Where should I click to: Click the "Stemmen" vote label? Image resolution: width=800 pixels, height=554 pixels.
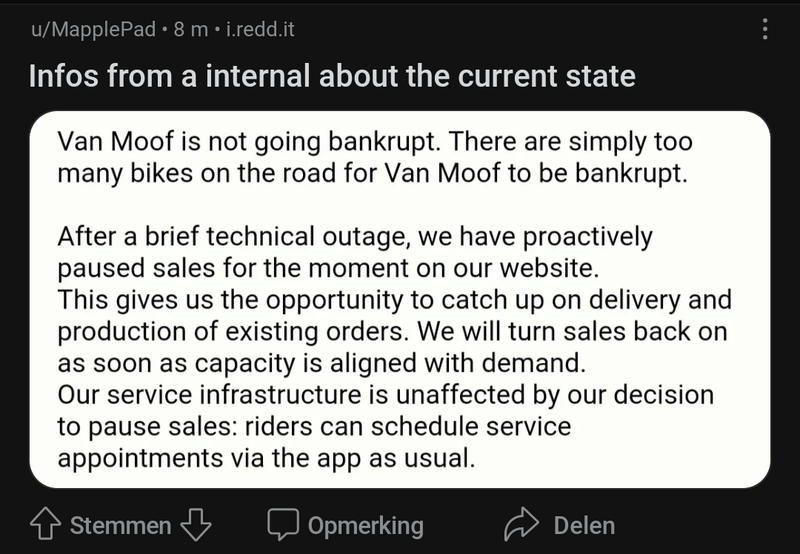pyautogui.click(x=121, y=525)
